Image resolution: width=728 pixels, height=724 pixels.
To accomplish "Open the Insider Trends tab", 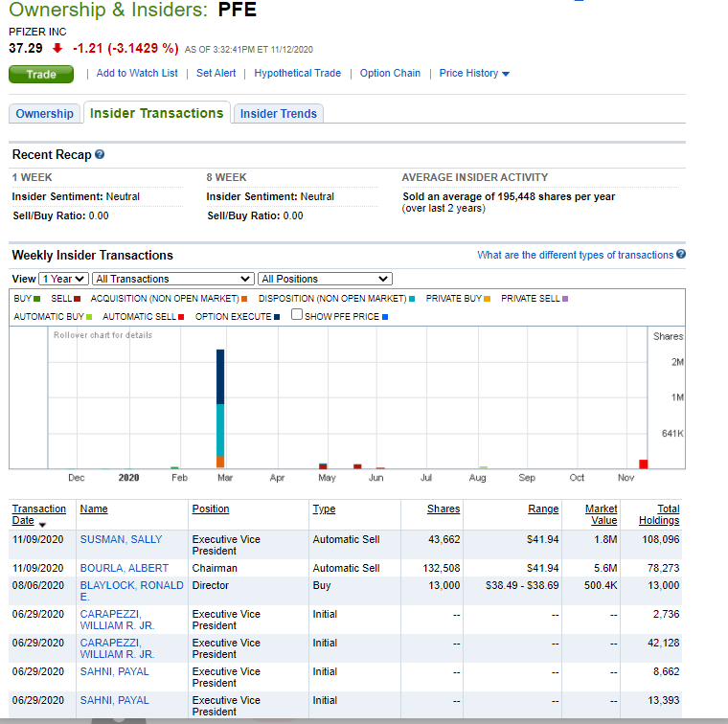I will click(x=279, y=114).
